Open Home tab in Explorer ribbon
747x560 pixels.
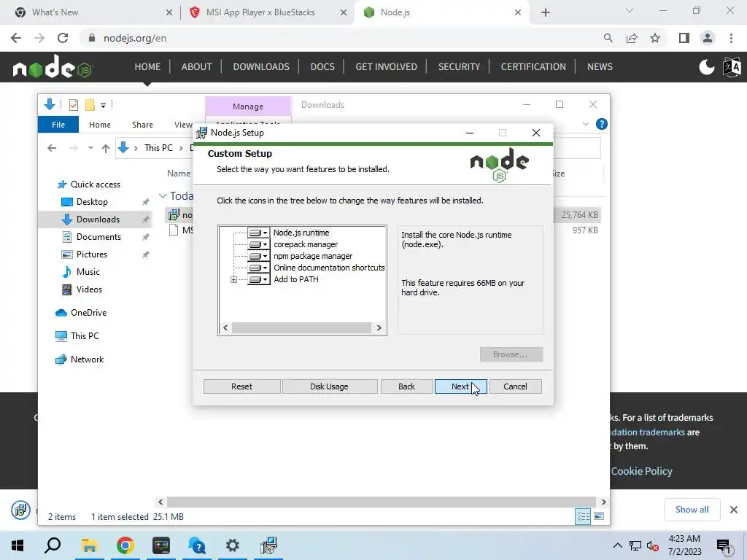click(x=99, y=124)
